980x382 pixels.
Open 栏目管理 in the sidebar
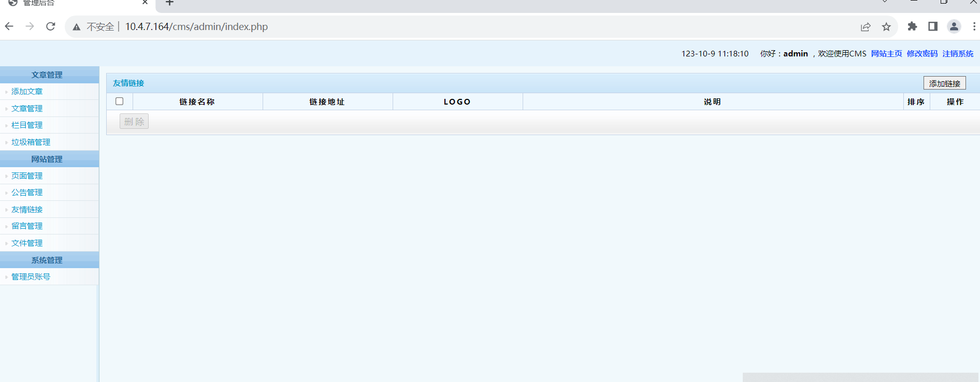pos(27,125)
